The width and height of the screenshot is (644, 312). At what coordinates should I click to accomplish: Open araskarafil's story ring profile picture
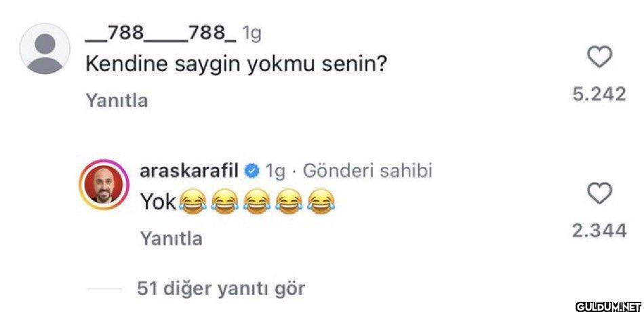click(104, 184)
